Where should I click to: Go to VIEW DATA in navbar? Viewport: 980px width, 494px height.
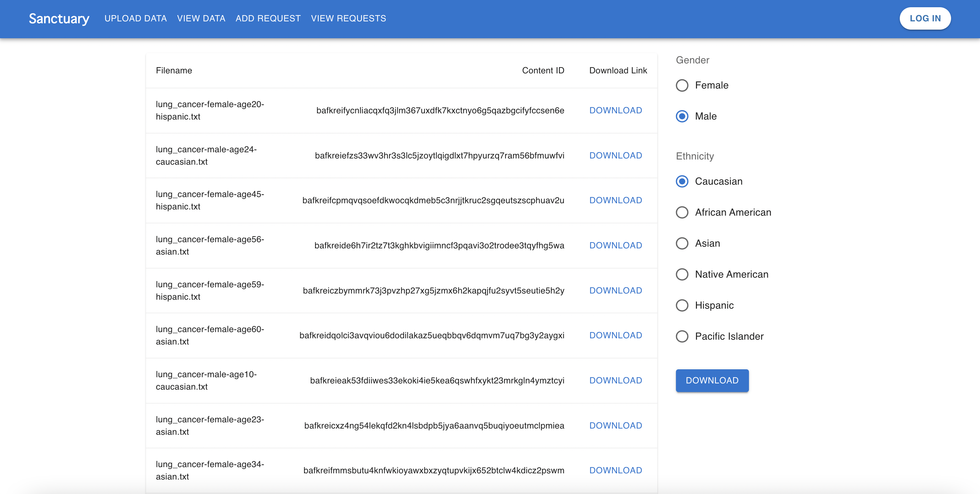pyautogui.click(x=201, y=18)
